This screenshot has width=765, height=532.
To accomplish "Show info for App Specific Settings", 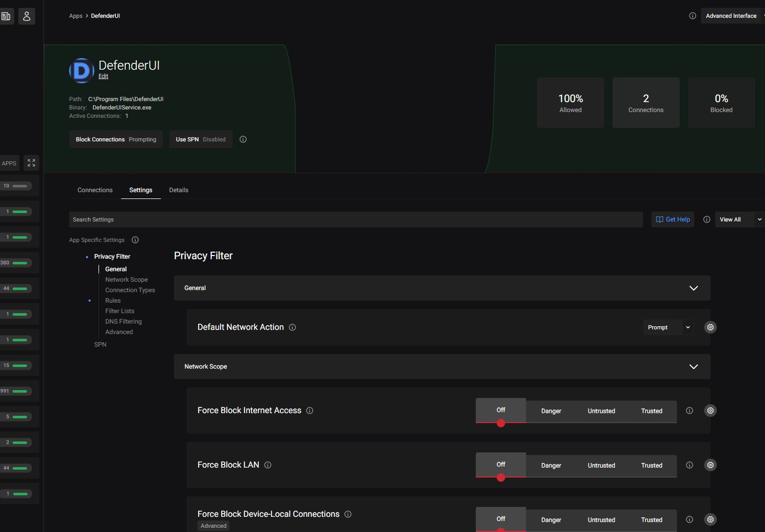I will click(135, 240).
